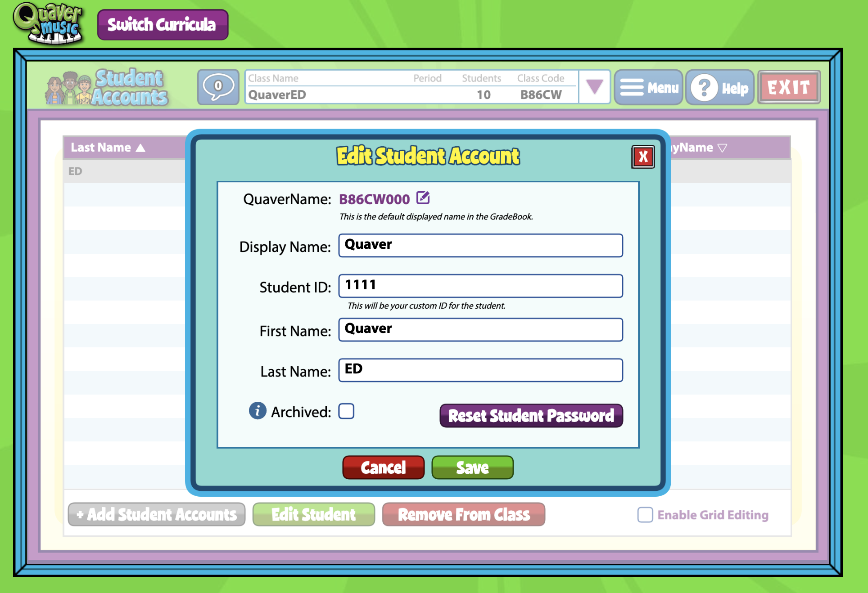This screenshot has width=868, height=593.
Task: Open the Help button
Action: (720, 87)
